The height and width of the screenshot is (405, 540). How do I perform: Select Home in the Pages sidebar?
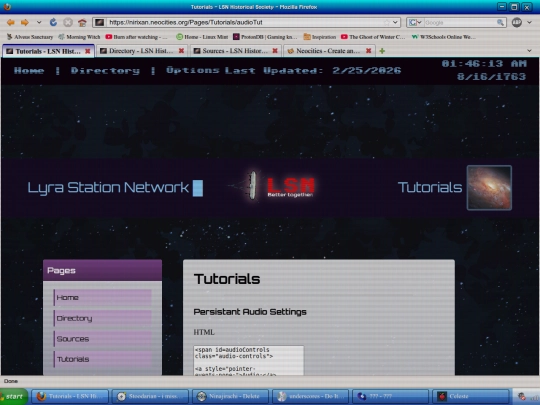coord(103,298)
